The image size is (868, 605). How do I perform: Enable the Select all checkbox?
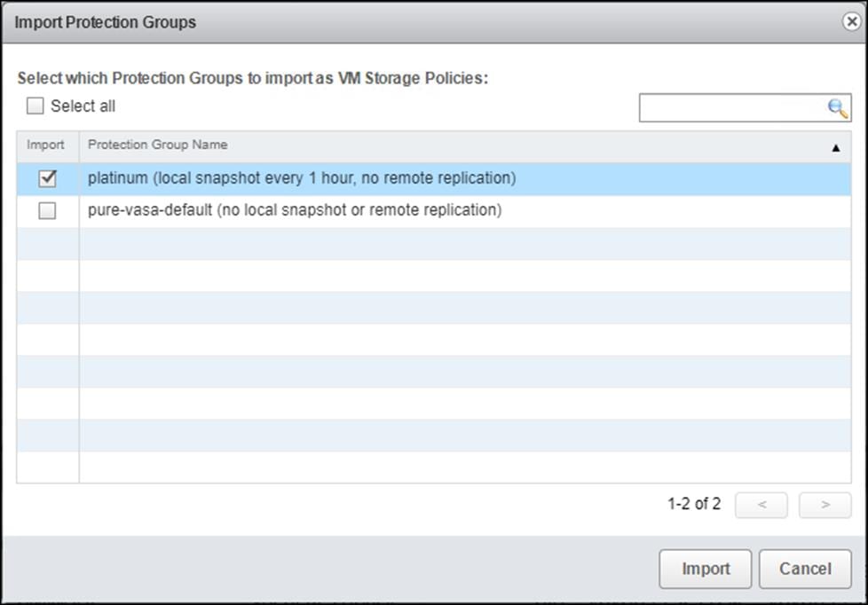[x=35, y=106]
